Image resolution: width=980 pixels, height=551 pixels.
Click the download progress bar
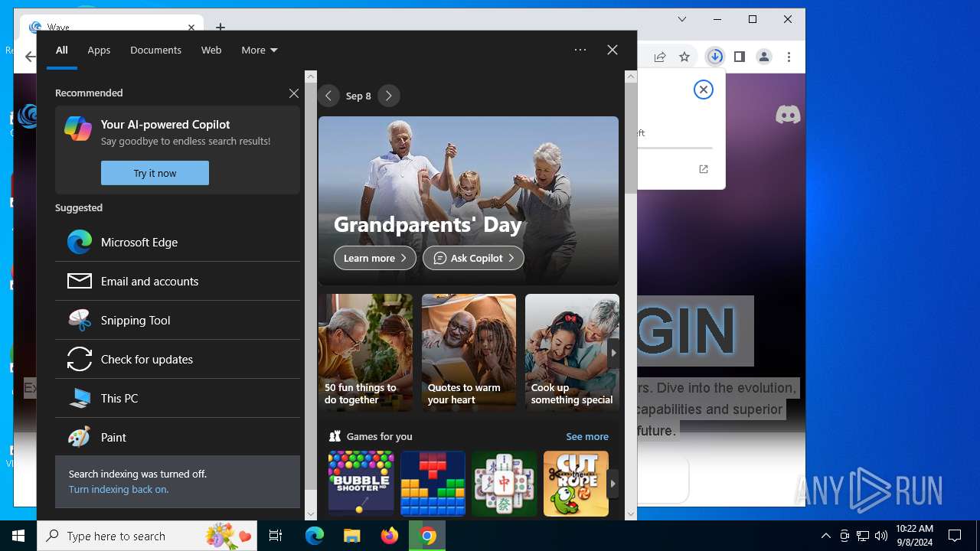coord(675,148)
